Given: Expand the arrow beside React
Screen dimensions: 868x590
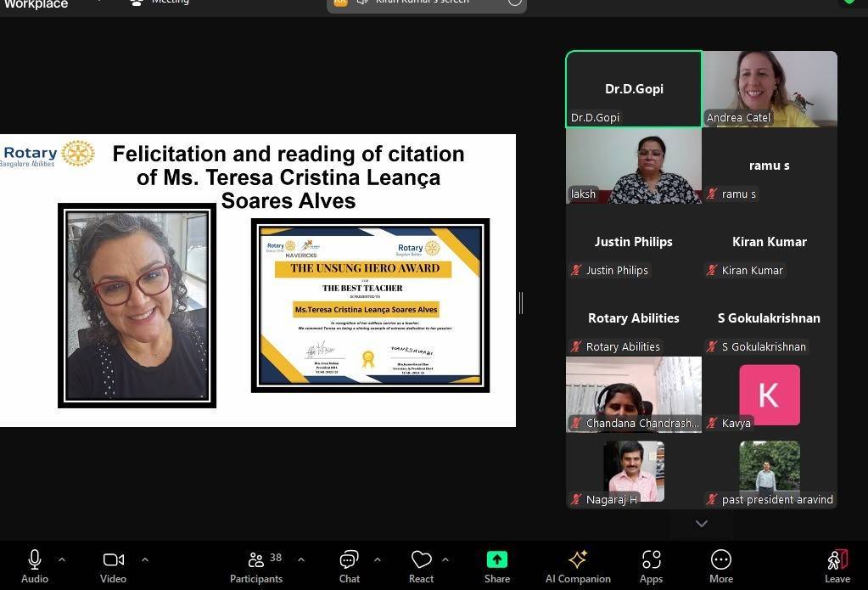Looking at the screenshot, I should pyautogui.click(x=445, y=559).
